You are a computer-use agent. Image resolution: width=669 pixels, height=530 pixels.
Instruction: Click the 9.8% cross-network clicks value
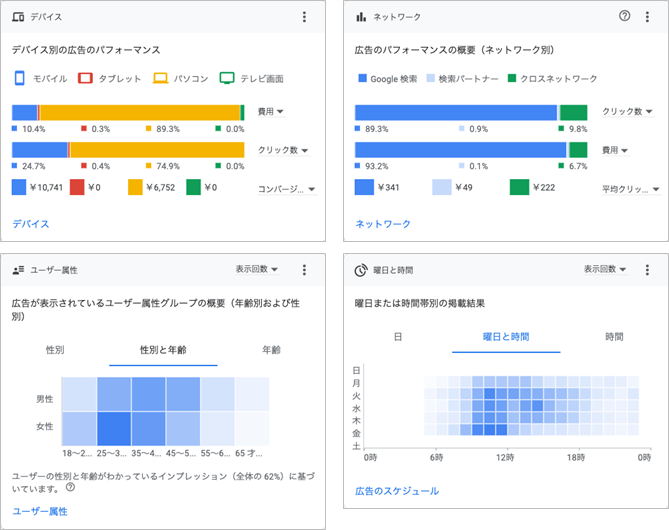[578, 129]
